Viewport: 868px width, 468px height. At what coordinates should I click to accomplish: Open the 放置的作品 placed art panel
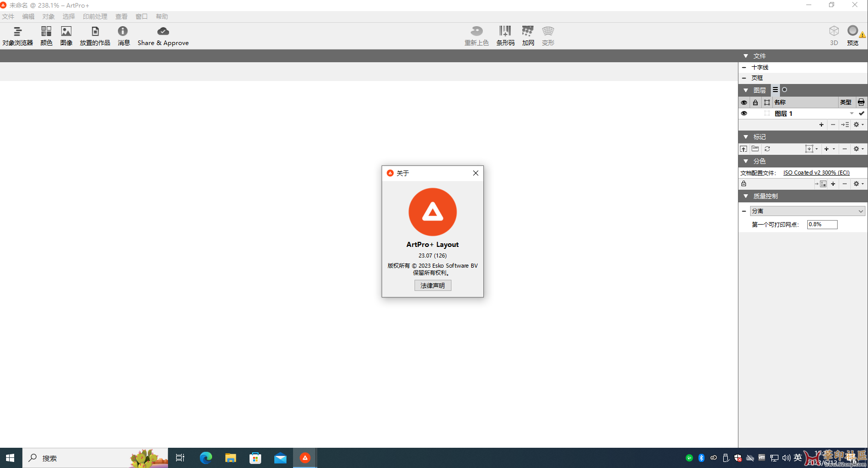click(95, 36)
